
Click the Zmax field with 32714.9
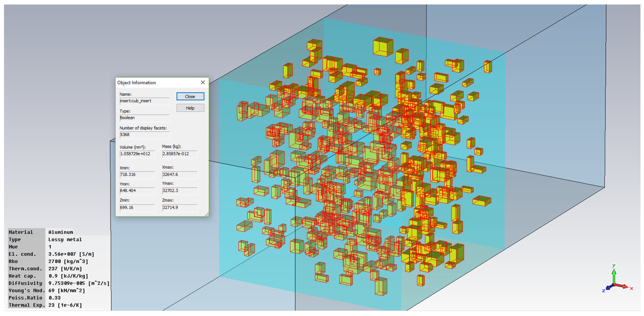pos(179,208)
